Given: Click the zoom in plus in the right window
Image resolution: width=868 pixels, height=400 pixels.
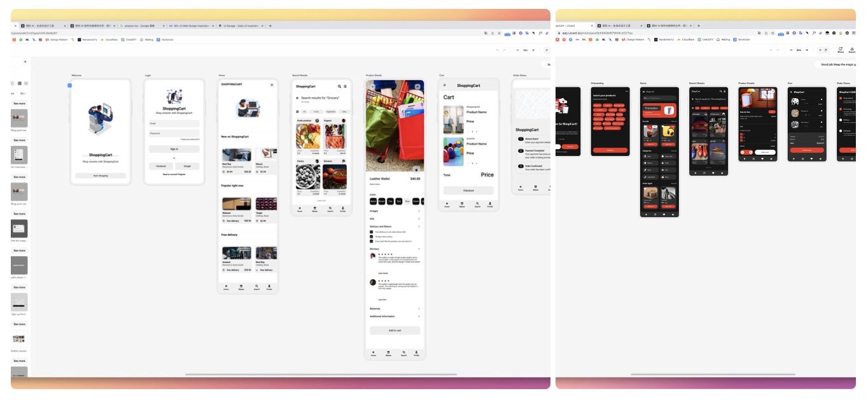Looking at the screenshot, I should click(807, 50).
